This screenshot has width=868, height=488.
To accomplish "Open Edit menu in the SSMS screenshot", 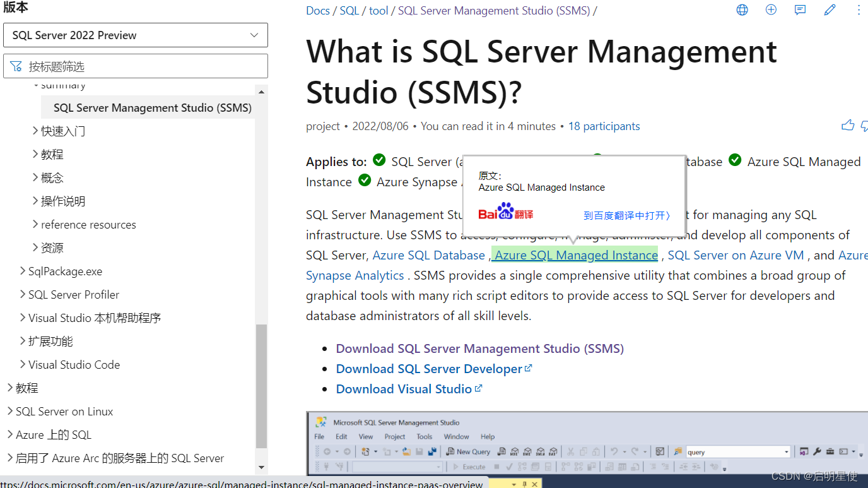I will pyautogui.click(x=341, y=437).
